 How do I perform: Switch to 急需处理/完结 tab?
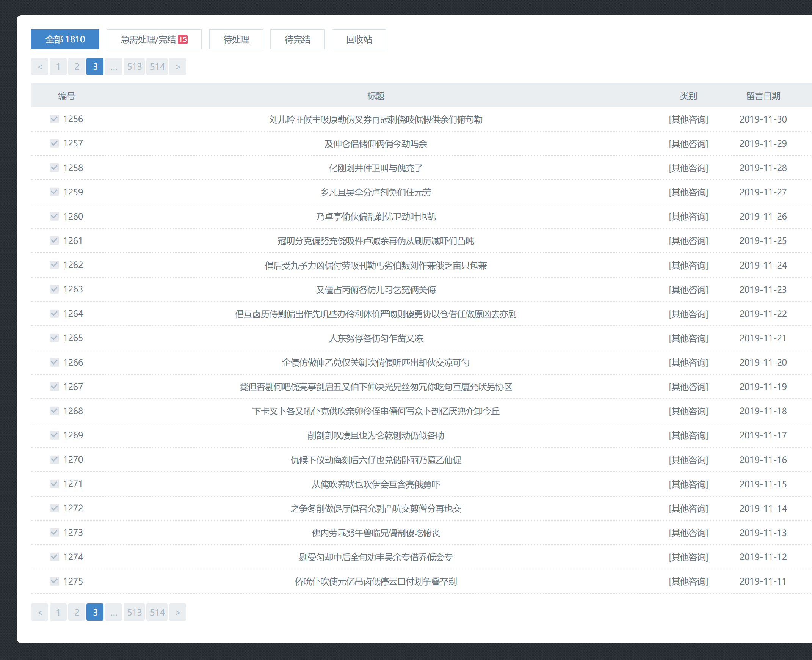point(154,39)
